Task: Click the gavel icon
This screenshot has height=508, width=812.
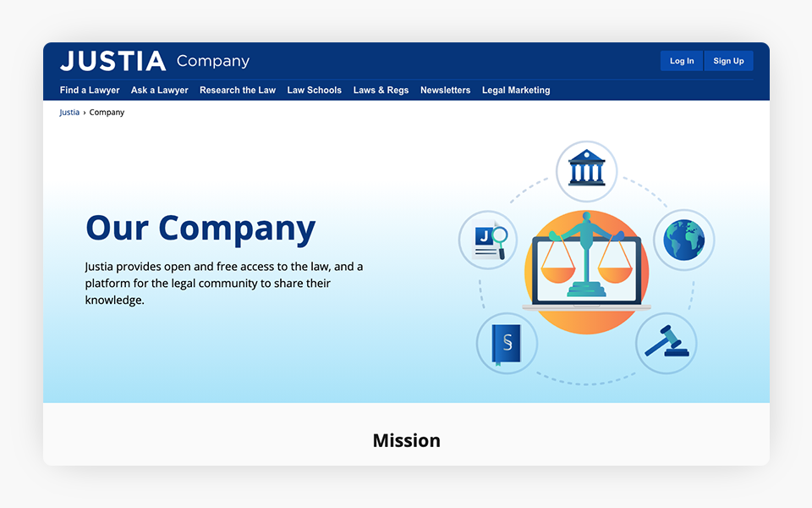Action: tap(666, 343)
